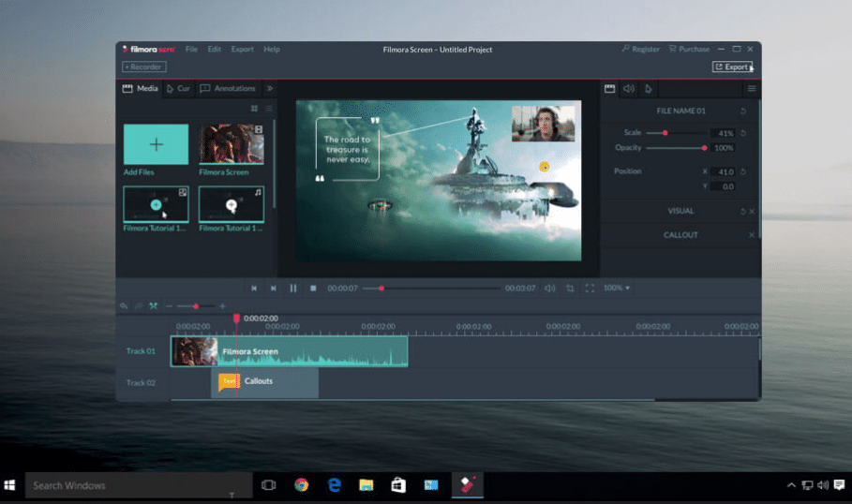This screenshot has height=504, width=852.
Task: Click the Purchase link
Action: click(690, 49)
